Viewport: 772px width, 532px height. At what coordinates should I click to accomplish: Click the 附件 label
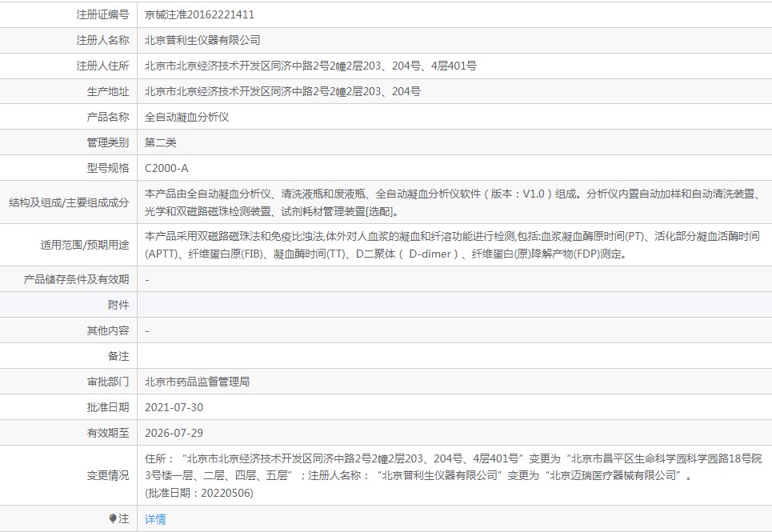tap(118, 305)
